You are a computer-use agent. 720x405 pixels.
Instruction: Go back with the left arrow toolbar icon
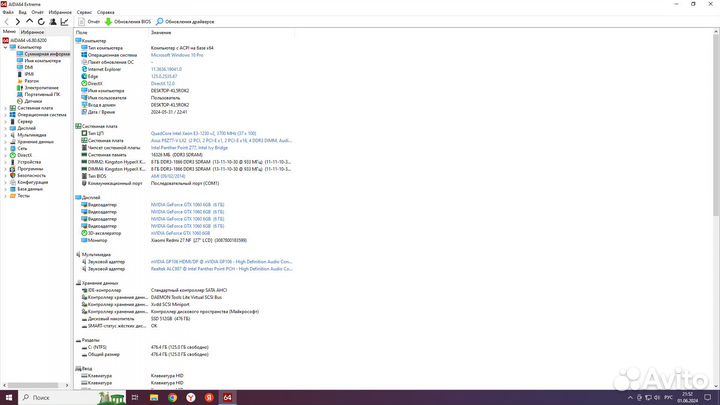click(x=6, y=22)
